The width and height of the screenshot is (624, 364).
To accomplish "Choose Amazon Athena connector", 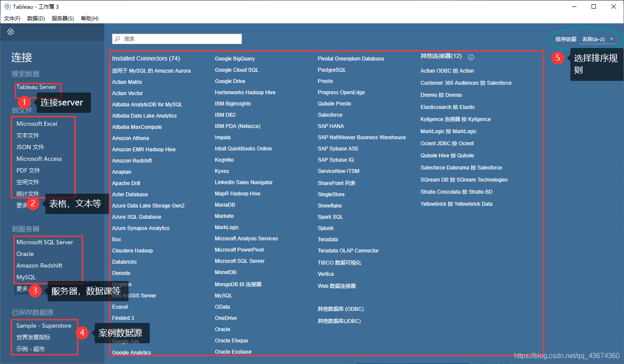I will coord(131,138).
